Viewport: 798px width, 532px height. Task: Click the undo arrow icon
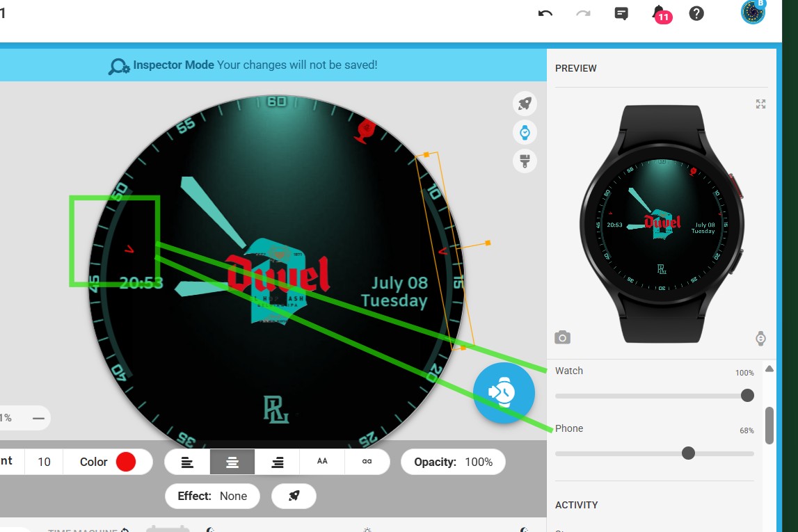click(x=545, y=13)
